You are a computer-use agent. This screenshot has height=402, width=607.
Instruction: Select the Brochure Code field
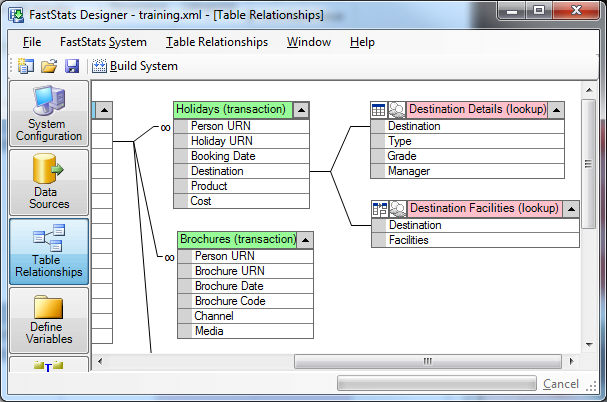pyautogui.click(x=245, y=301)
